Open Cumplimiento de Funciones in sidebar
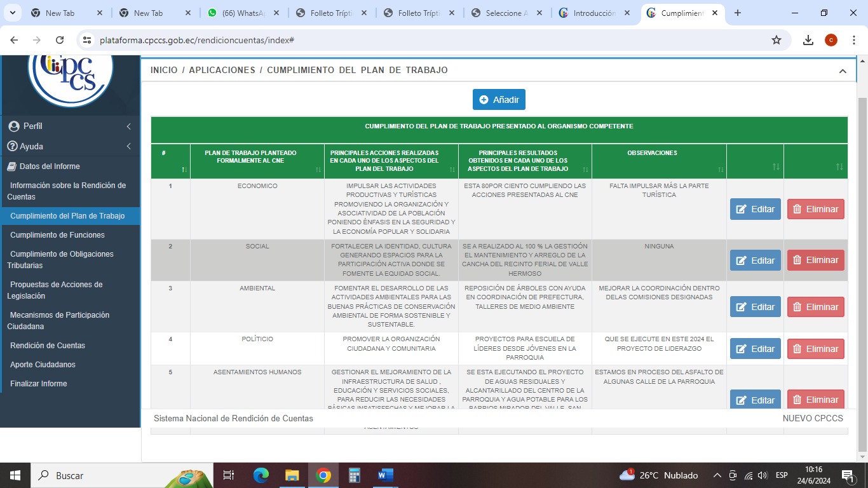The height and width of the screenshot is (488, 868). 57,235
